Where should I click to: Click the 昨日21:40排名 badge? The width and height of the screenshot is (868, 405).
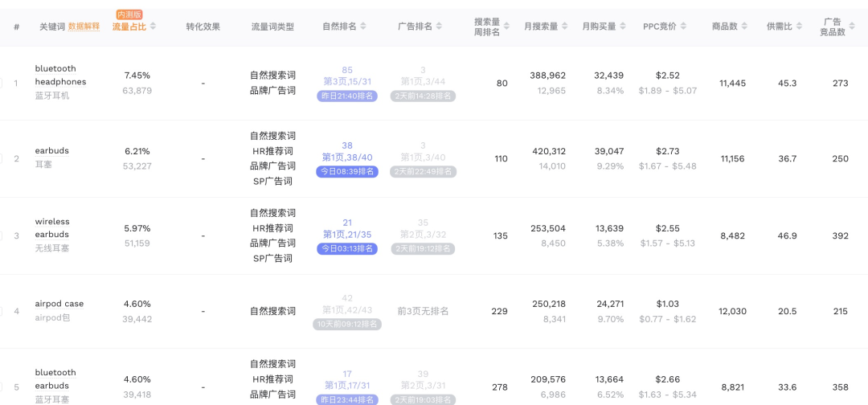pyautogui.click(x=347, y=96)
